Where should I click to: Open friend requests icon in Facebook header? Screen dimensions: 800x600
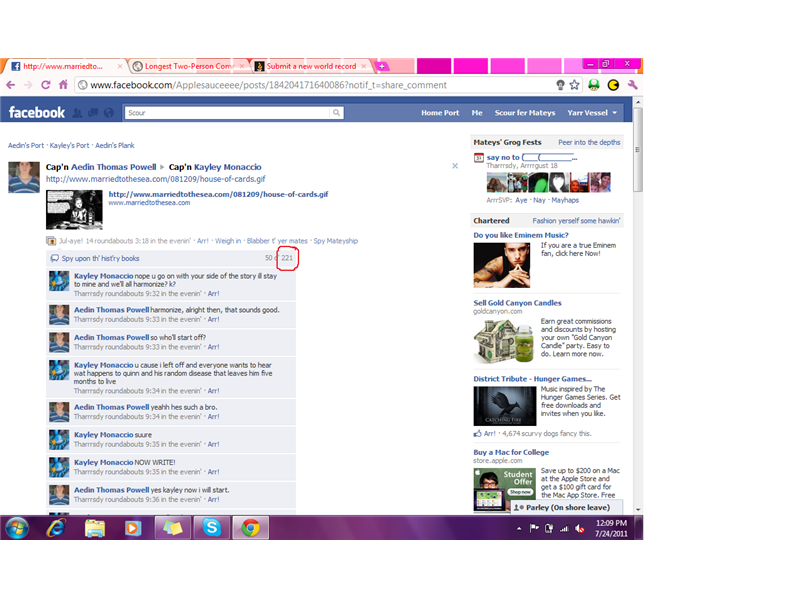coord(78,113)
